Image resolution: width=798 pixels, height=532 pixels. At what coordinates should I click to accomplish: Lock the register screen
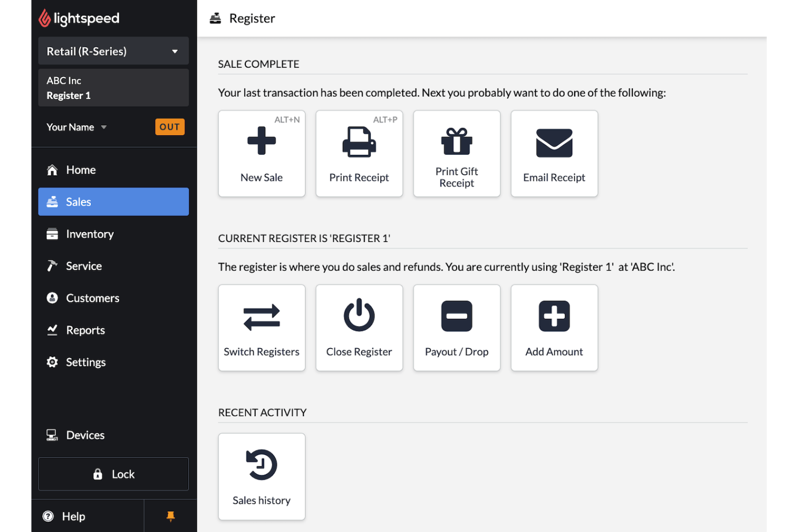click(113, 474)
